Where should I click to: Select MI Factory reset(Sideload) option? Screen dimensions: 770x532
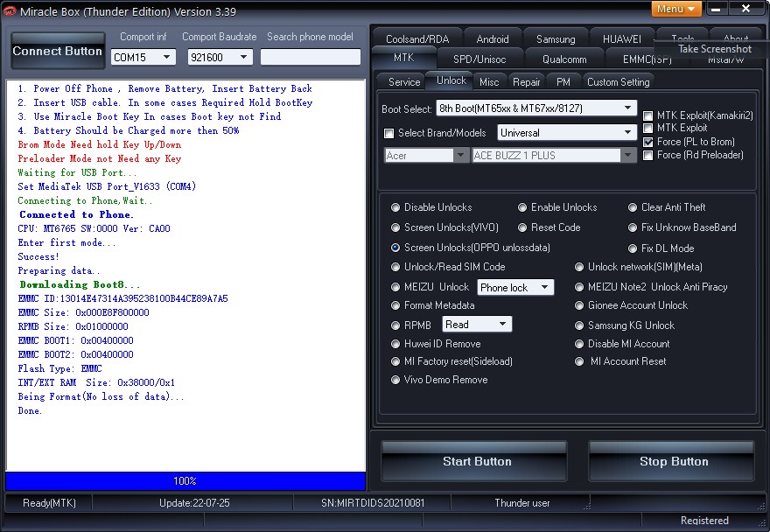pos(395,361)
